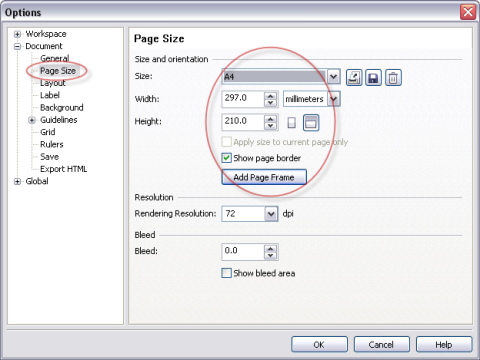Expand the Guidelines tree node
The height and width of the screenshot is (360, 480).
pyautogui.click(x=32, y=120)
